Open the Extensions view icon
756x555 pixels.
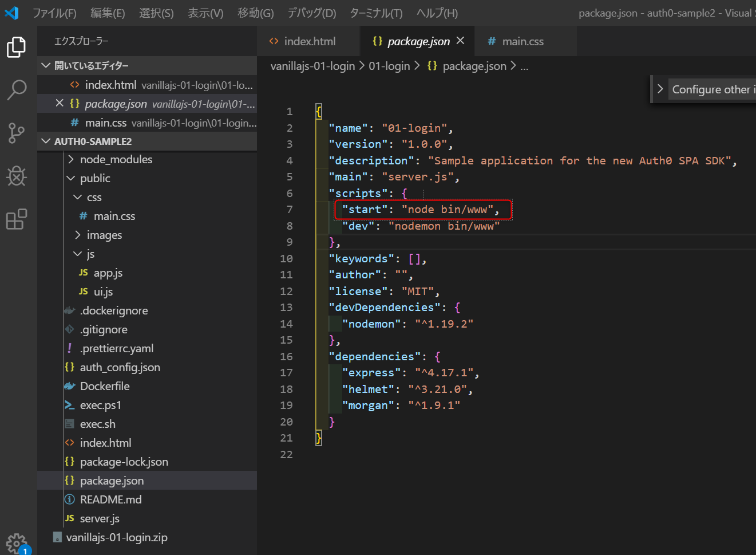point(17,219)
